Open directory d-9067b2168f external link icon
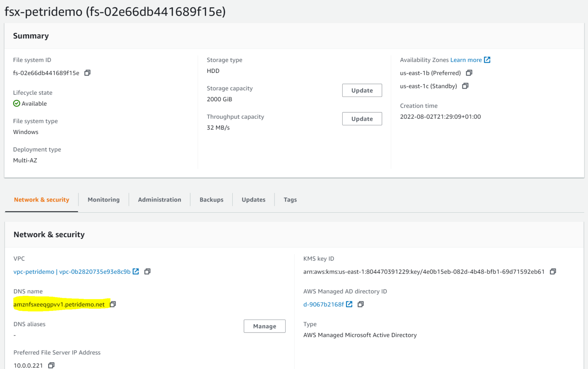 [x=349, y=304]
